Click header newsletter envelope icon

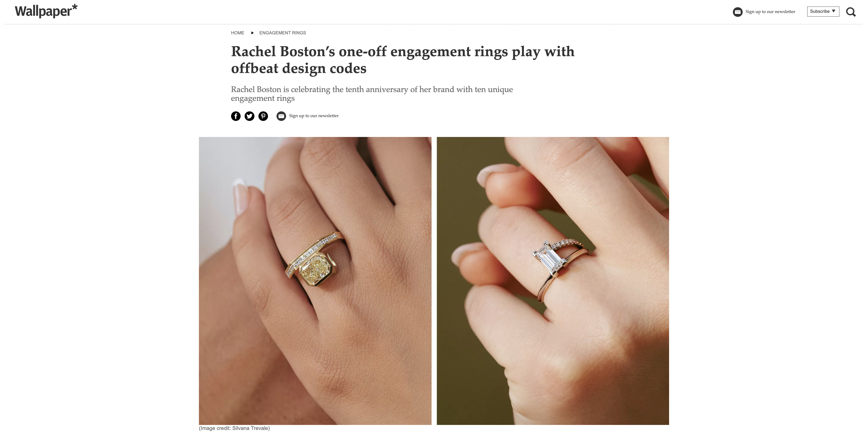pyautogui.click(x=738, y=12)
